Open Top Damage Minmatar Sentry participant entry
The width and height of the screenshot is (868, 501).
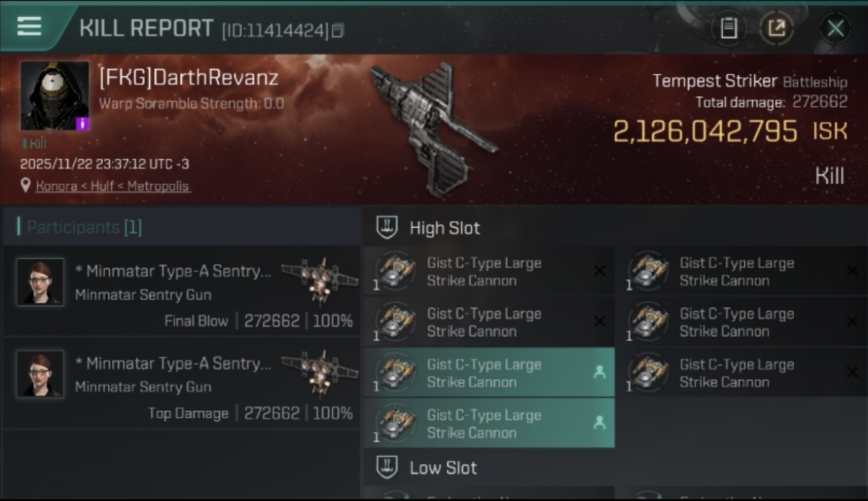182,383
